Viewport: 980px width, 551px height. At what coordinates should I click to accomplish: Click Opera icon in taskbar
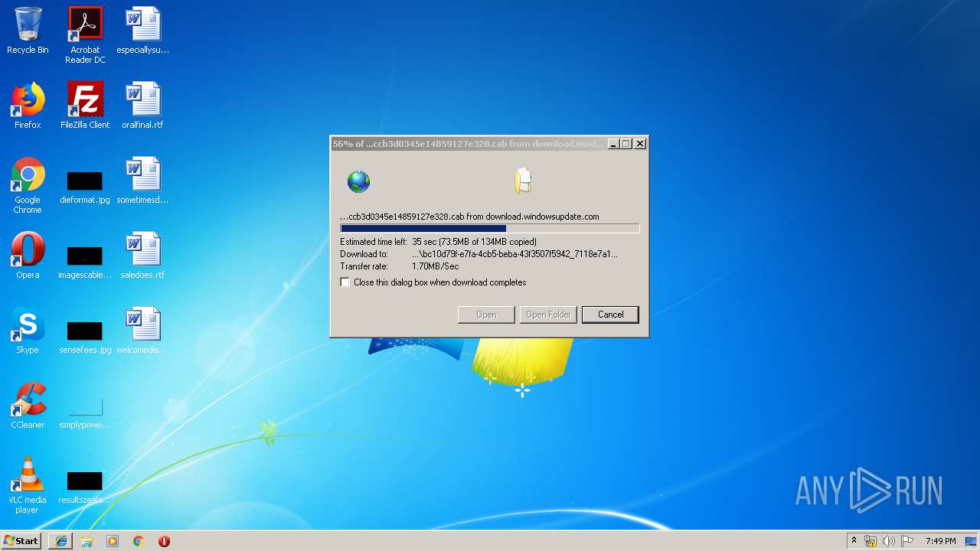164,541
